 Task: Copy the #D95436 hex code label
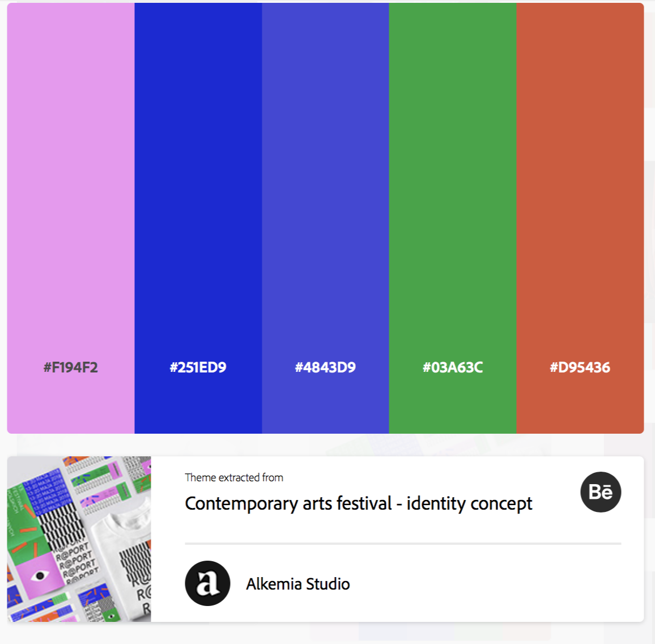click(580, 367)
